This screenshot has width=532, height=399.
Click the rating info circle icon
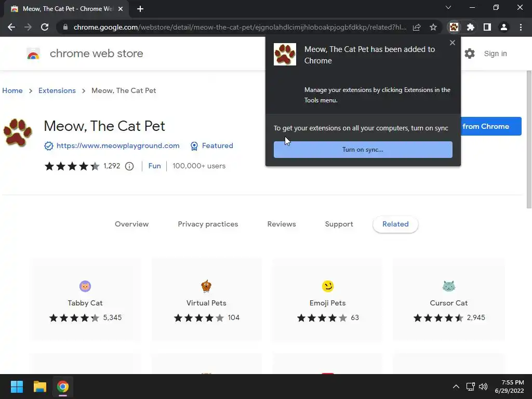click(129, 166)
